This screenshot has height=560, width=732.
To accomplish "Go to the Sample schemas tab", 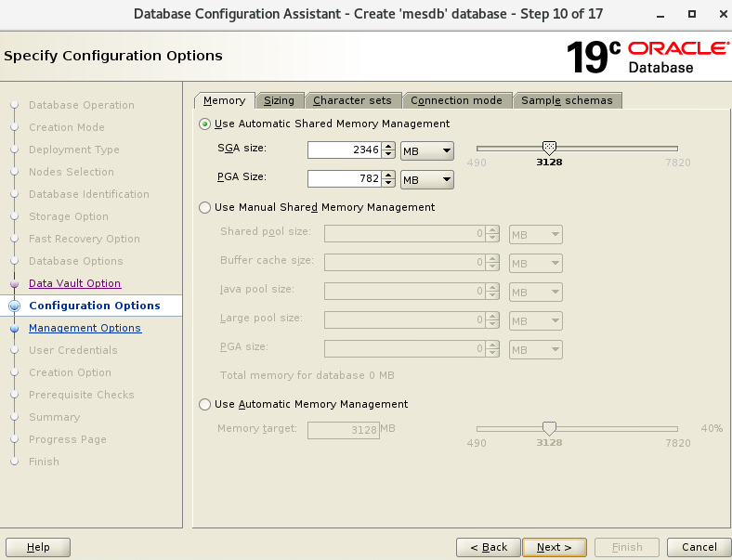I will point(567,100).
